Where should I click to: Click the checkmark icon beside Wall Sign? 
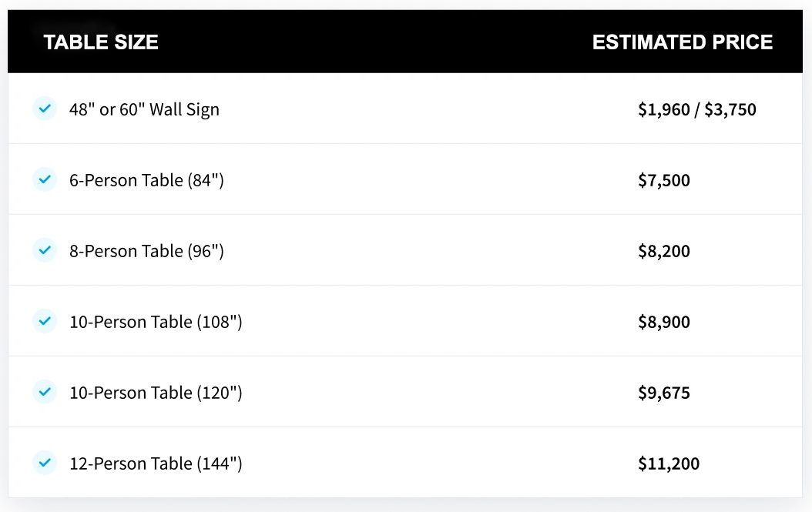[45, 109]
